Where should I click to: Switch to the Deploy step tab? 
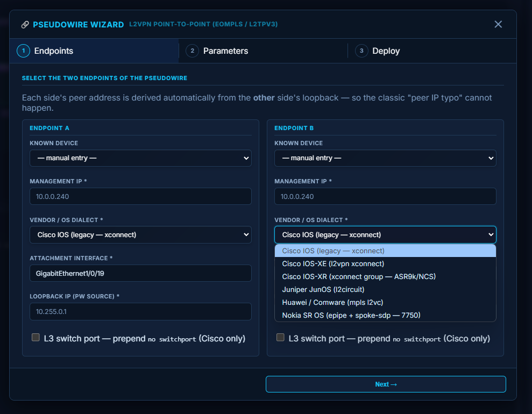pyautogui.click(x=432, y=51)
